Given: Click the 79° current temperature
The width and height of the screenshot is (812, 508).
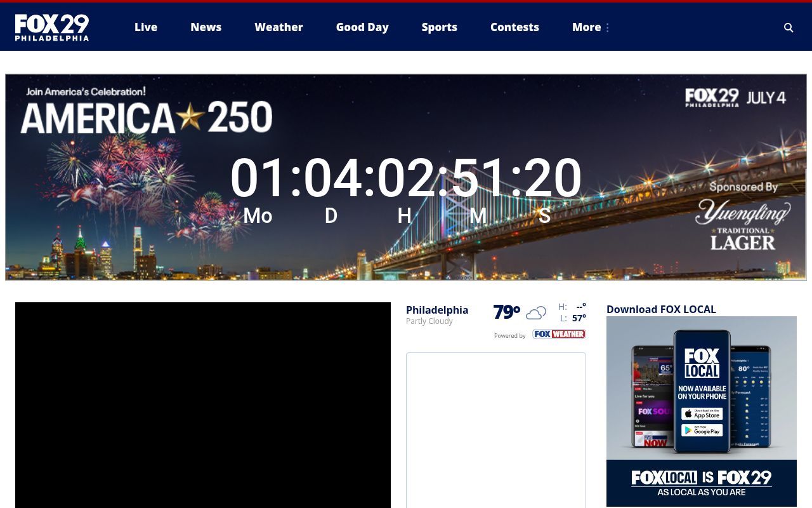Looking at the screenshot, I should coord(507,312).
